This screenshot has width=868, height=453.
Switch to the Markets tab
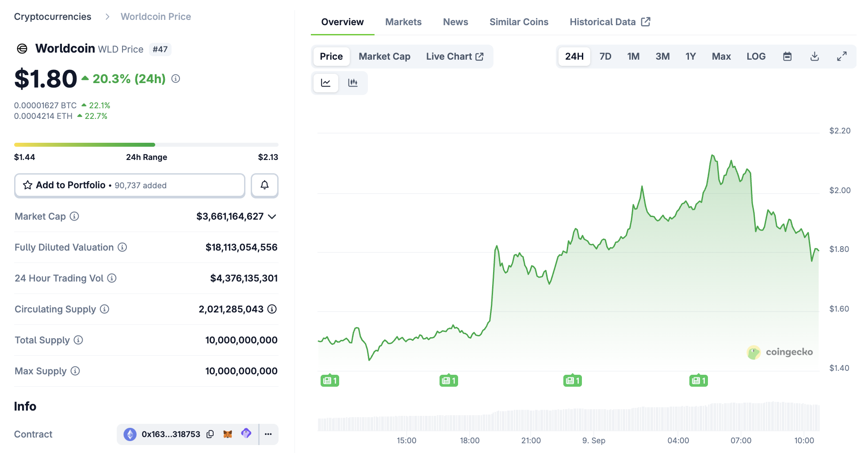(x=403, y=22)
